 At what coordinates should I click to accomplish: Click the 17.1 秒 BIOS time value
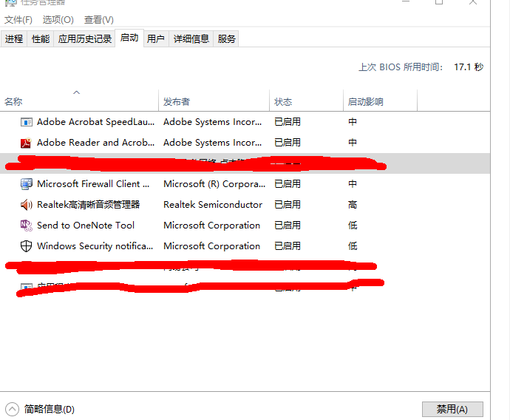469,67
